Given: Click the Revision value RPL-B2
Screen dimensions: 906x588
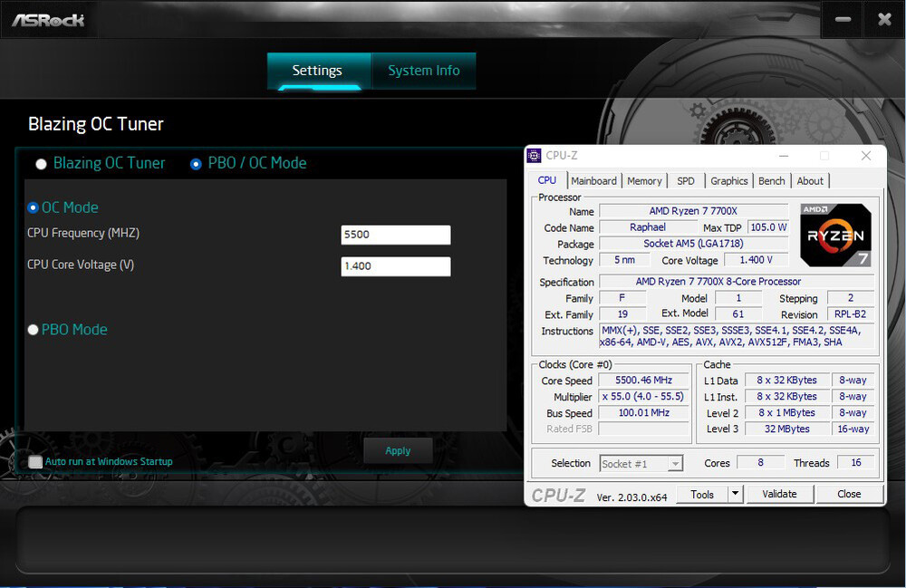Looking at the screenshot, I should pos(850,314).
